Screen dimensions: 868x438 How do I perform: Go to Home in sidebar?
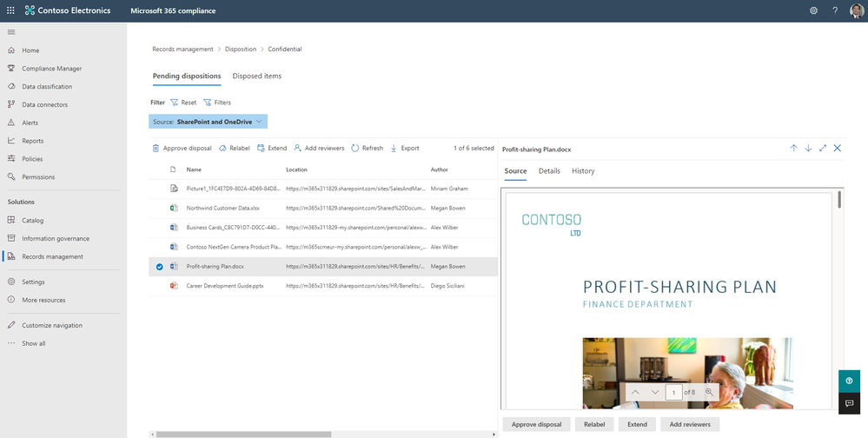[30, 50]
